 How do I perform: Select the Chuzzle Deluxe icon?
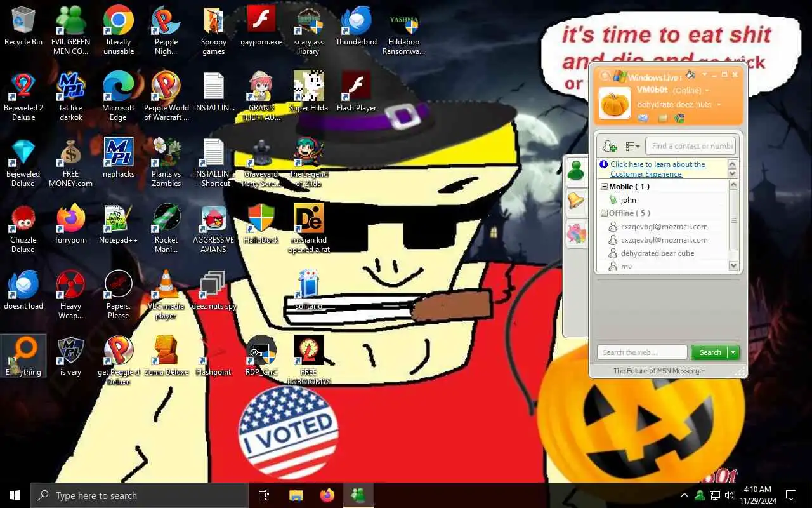click(23, 228)
